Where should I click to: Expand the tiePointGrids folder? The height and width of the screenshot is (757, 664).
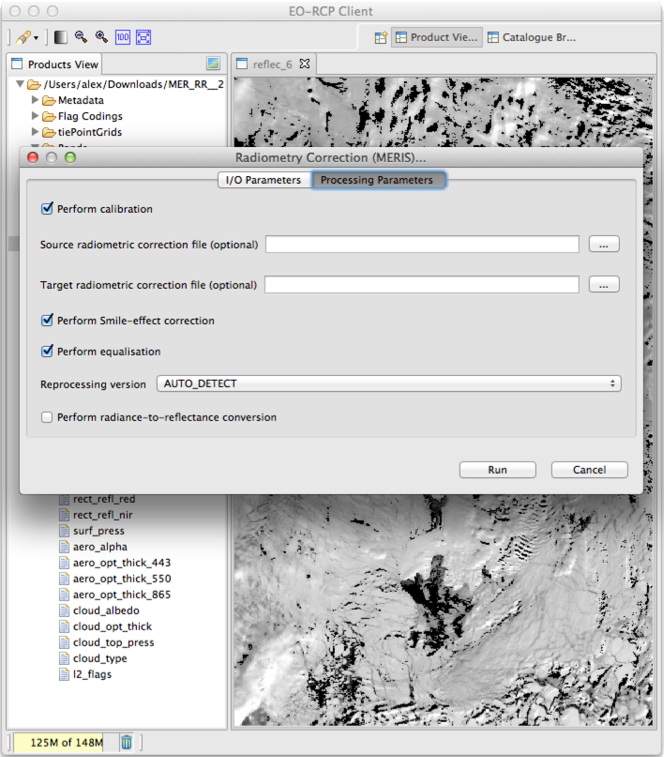[x=35, y=133]
